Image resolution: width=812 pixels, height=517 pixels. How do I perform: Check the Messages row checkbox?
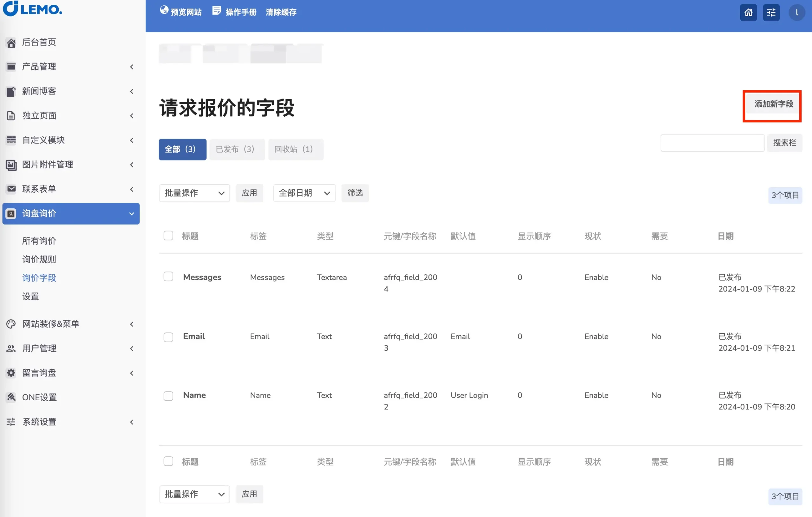point(168,277)
